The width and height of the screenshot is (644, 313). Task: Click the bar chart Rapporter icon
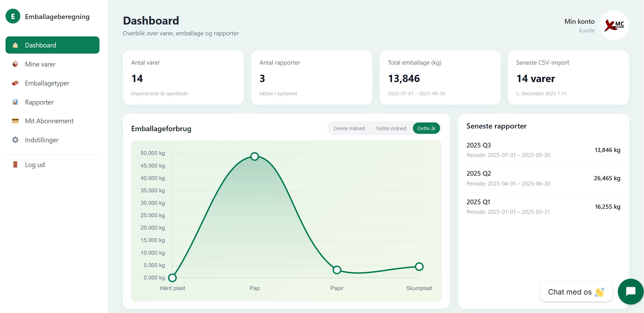click(x=15, y=102)
